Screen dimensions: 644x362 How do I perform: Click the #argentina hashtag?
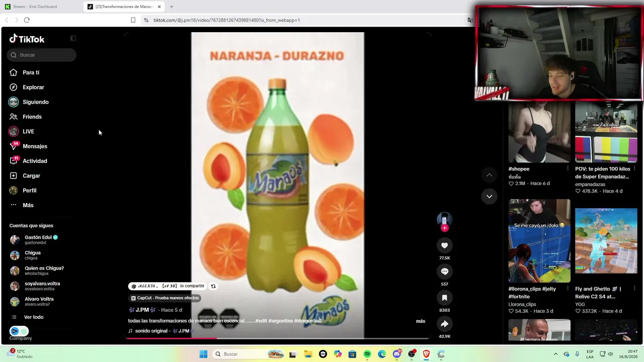[280, 321]
